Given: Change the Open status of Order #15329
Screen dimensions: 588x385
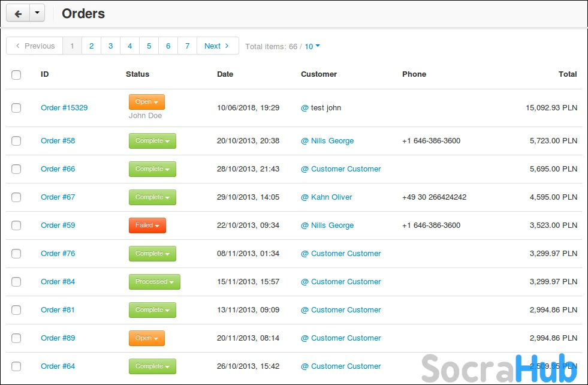Looking at the screenshot, I should (146, 102).
